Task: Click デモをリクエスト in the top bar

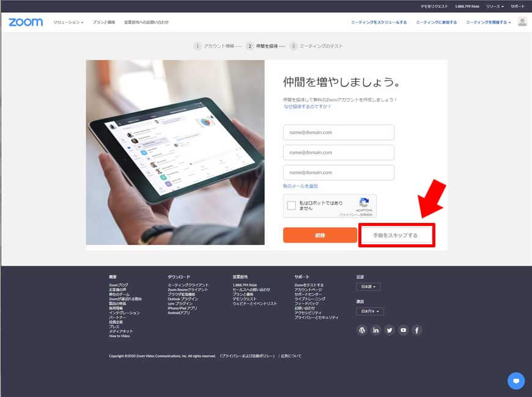Action: pyautogui.click(x=434, y=7)
